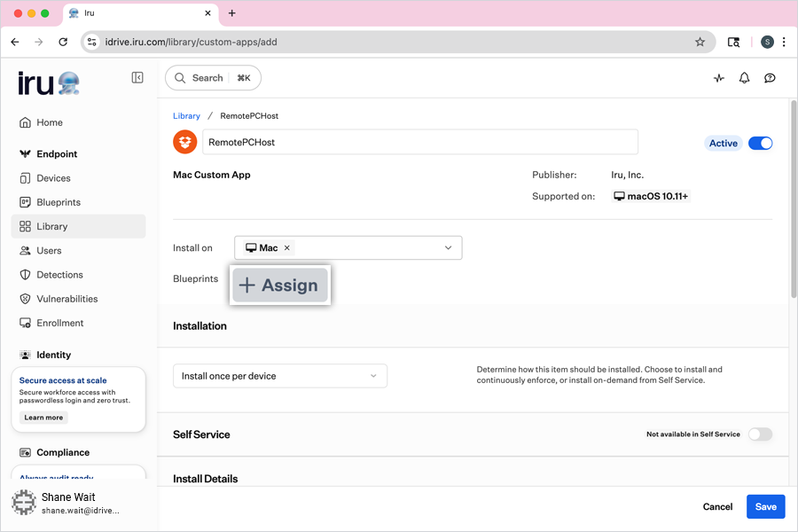Save the custom app
The width and height of the screenshot is (798, 532).
(765, 506)
